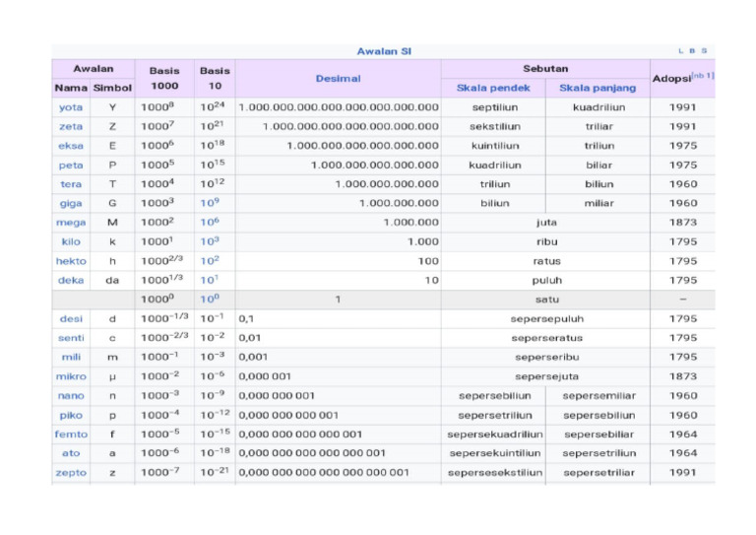Open the senti prefix link
Image resolution: width=756 pixels, height=535 pixels.
click(71, 338)
